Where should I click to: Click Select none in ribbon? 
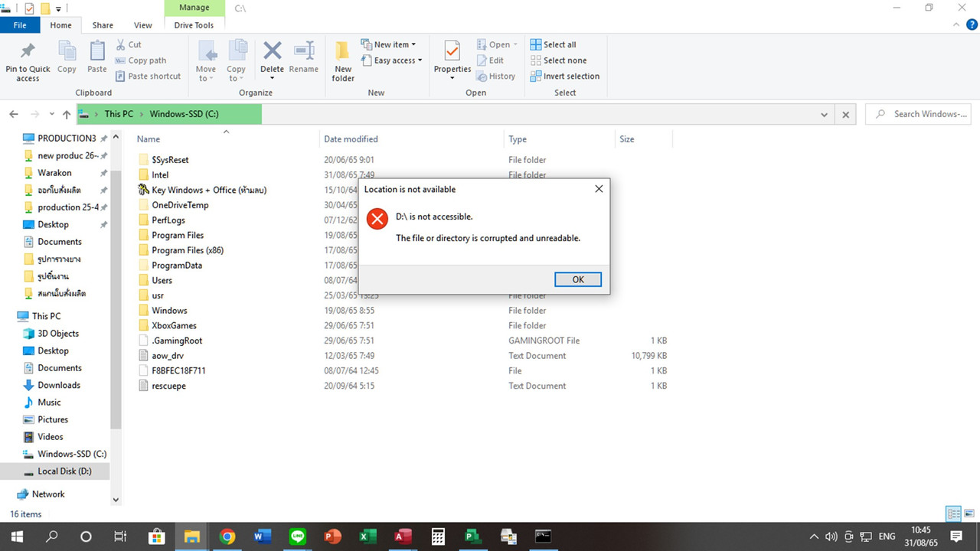(x=558, y=60)
